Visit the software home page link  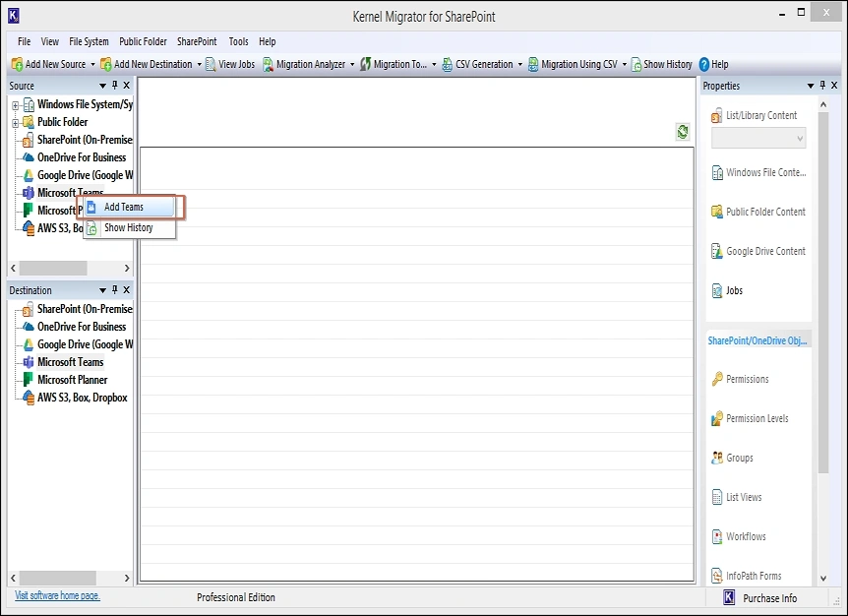coord(57,595)
